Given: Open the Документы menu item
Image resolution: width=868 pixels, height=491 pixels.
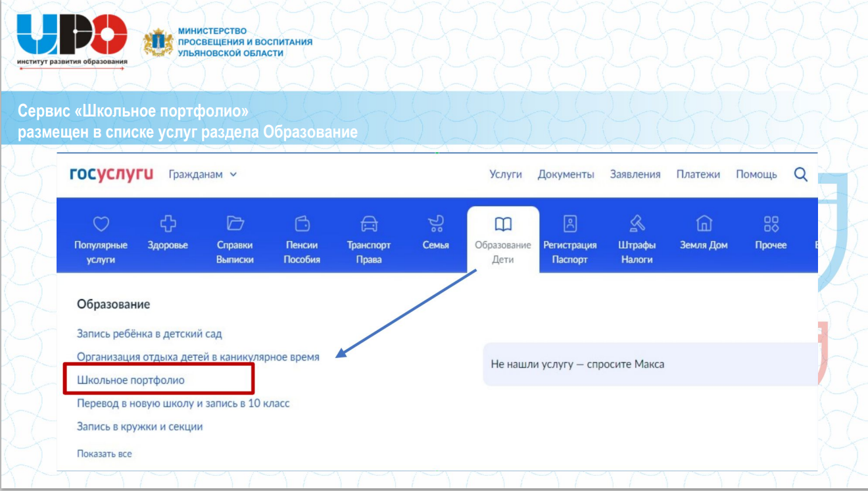Looking at the screenshot, I should [566, 174].
